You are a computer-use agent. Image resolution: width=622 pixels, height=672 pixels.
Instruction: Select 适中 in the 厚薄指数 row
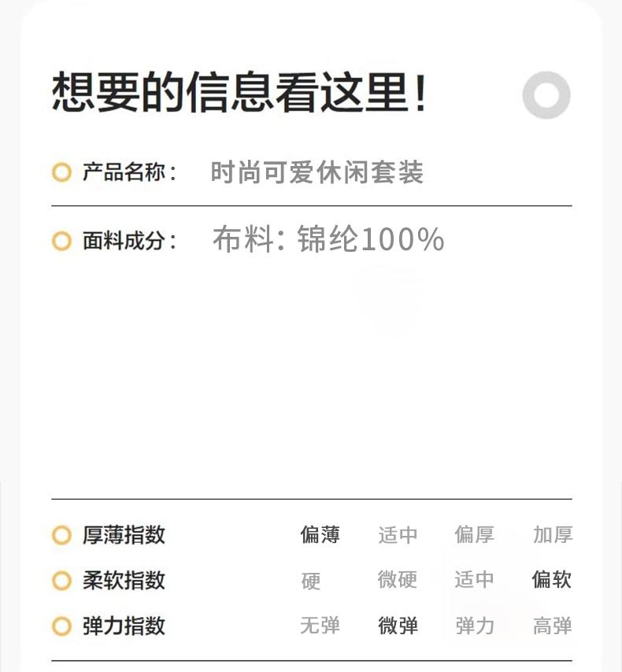(398, 535)
